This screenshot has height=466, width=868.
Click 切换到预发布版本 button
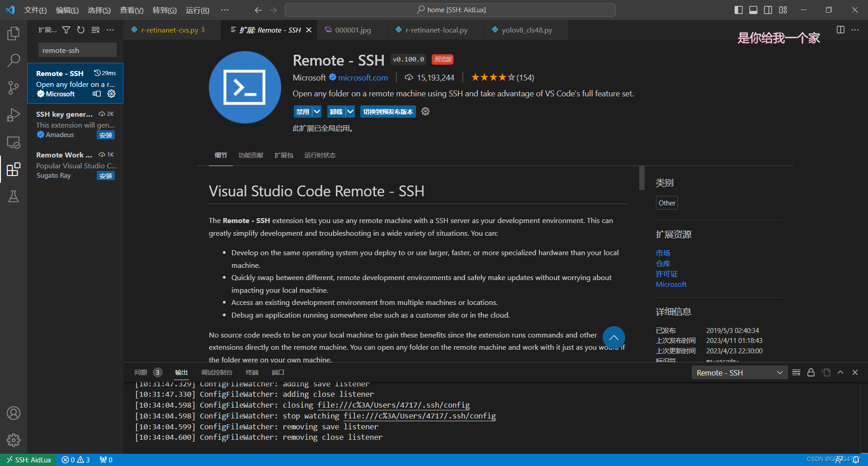388,112
